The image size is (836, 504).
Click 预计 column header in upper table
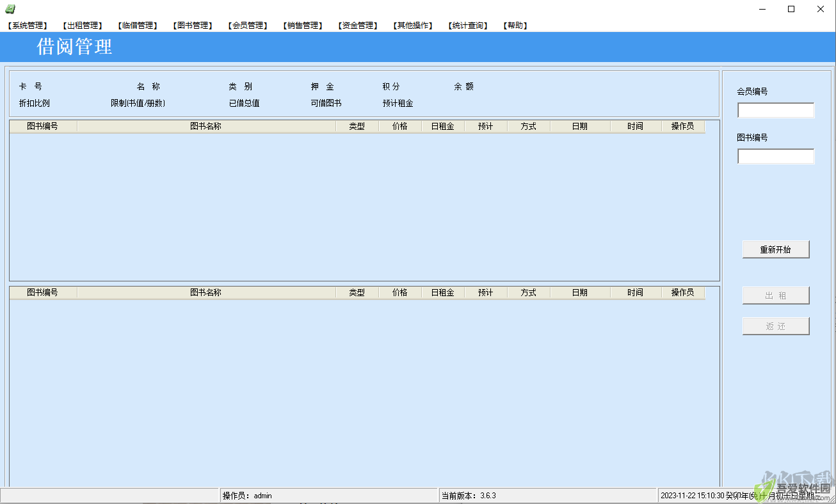(486, 127)
